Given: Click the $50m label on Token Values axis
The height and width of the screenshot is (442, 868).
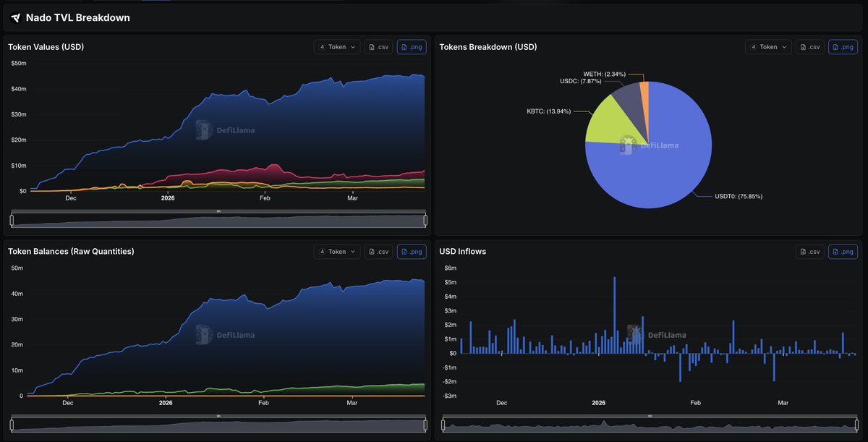Looking at the screenshot, I should 18,64.
